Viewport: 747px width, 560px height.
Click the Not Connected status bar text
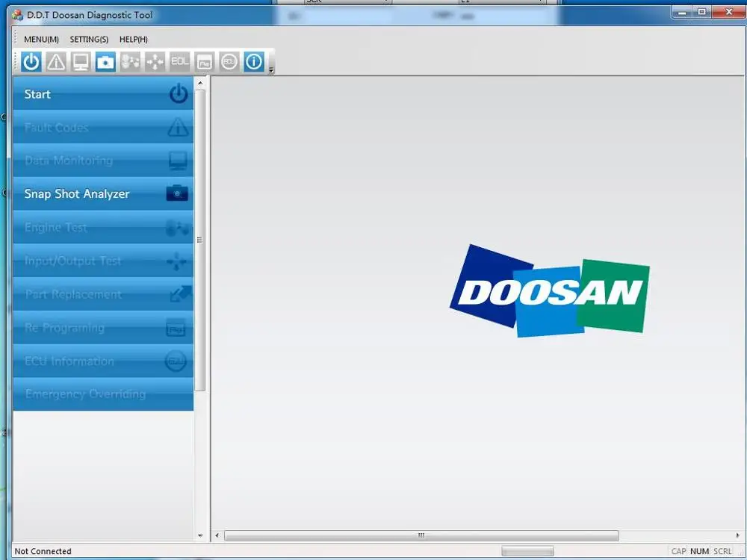click(43, 551)
